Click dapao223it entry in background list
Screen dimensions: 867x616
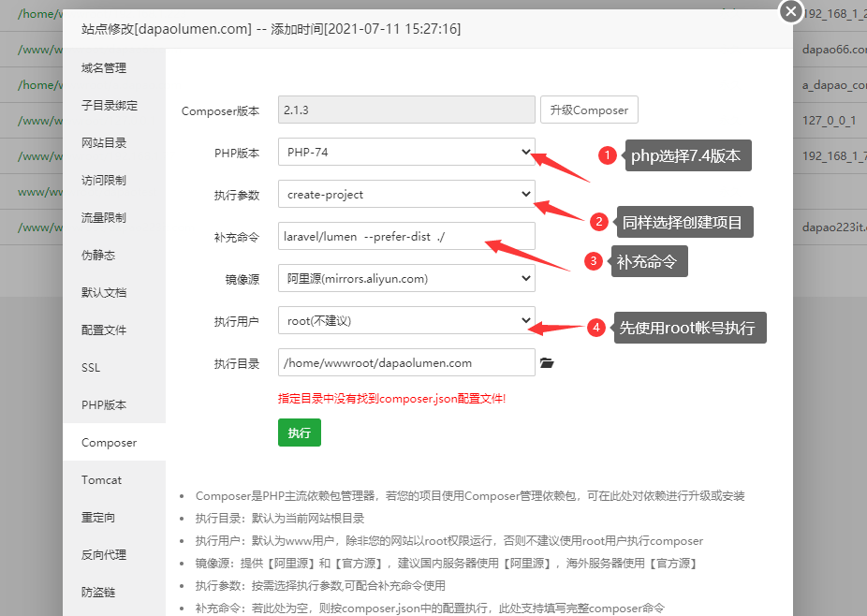[x=834, y=227]
